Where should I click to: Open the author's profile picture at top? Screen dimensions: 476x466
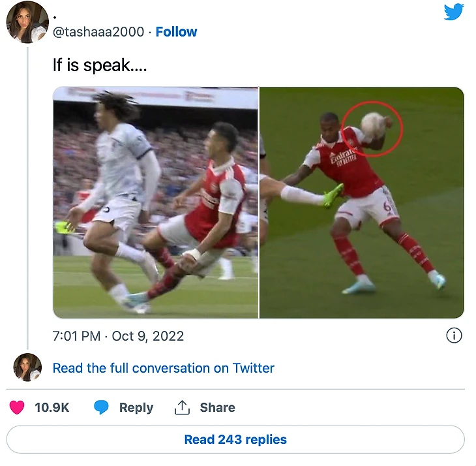coord(27,22)
